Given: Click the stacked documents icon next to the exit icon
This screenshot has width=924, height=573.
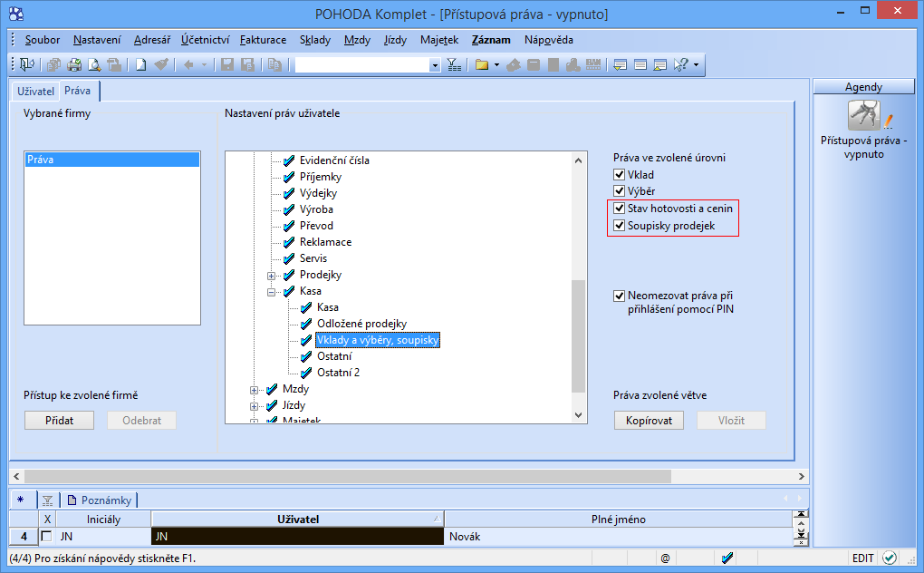Looking at the screenshot, I should click(x=54, y=64).
